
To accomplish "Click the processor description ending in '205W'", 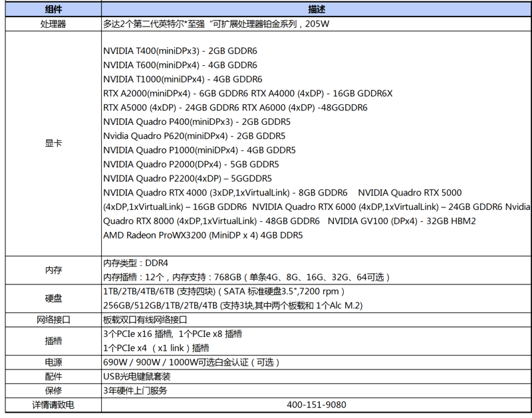I will [216, 24].
